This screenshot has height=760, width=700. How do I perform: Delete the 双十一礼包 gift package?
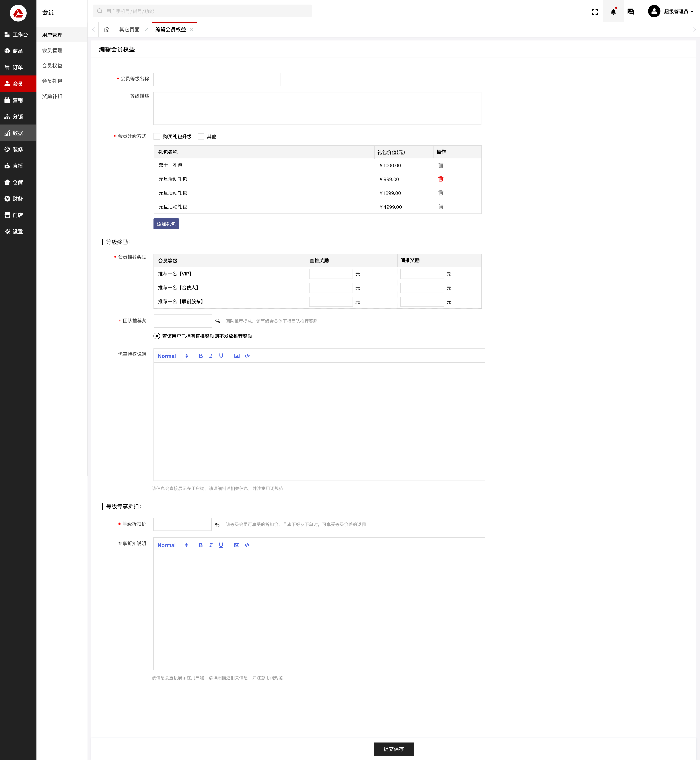441,166
